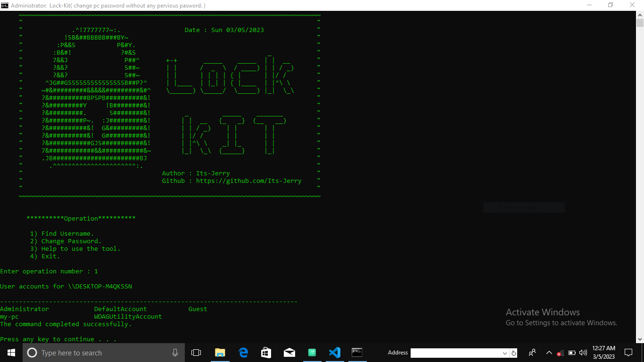Focus the taskbar Address input field

pos(456,353)
